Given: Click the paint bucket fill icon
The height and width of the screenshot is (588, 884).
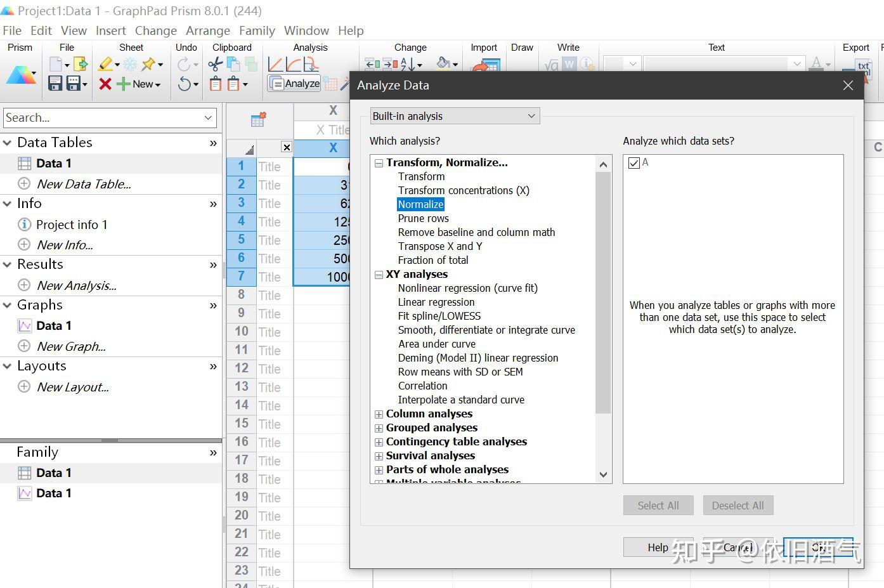Looking at the screenshot, I should click(443, 64).
